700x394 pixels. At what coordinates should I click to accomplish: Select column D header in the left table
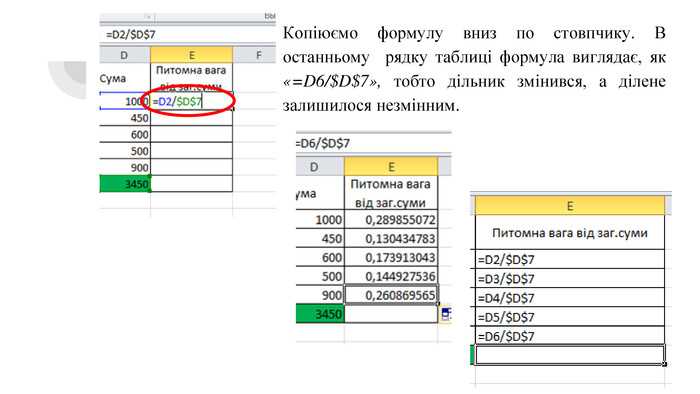point(125,55)
